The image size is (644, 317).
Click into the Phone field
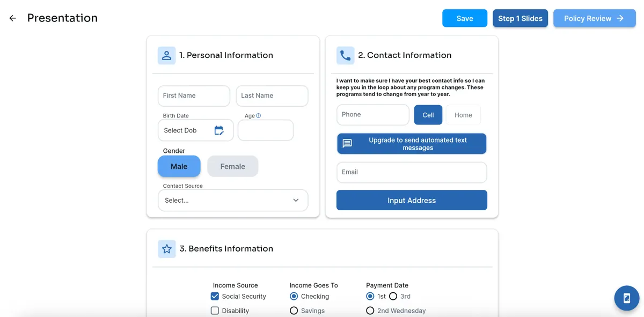[x=373, y=115]
